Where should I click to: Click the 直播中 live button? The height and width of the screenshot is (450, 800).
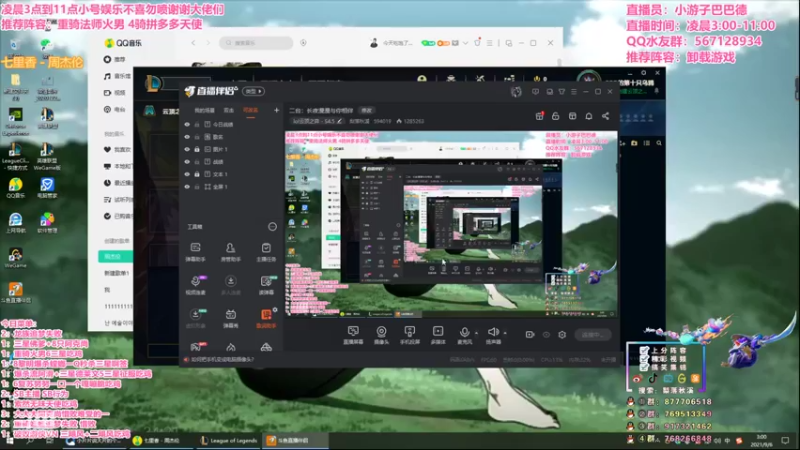click(x=592, y=335)
